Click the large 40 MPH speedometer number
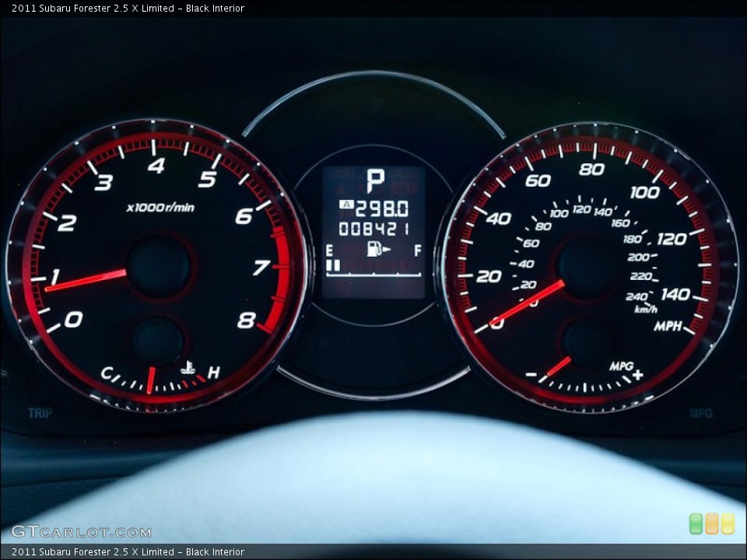The height and width of the screenshot is (560, 747). tap(498, 219)
